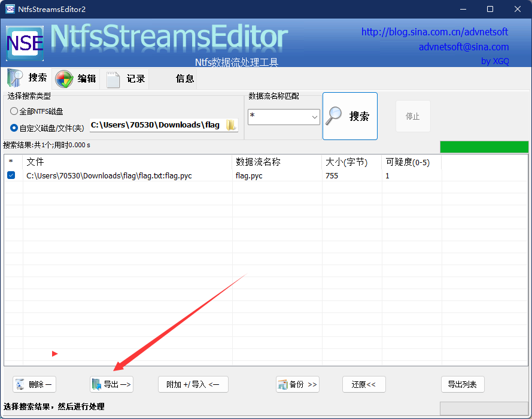This screenshot has width=532, height=419.
Task: Click the 附加 +/导入 <— button
Action: pyautogui.click(x=193, y=384)
